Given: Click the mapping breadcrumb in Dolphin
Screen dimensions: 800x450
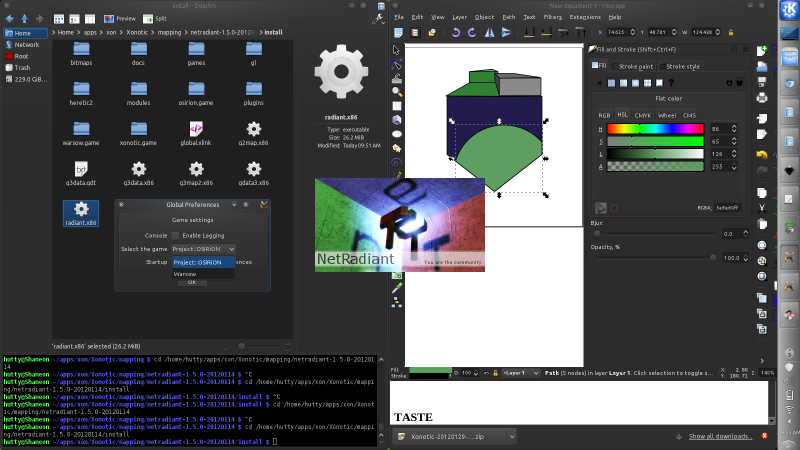Looking at the screenshot, I should coord(169,32).
